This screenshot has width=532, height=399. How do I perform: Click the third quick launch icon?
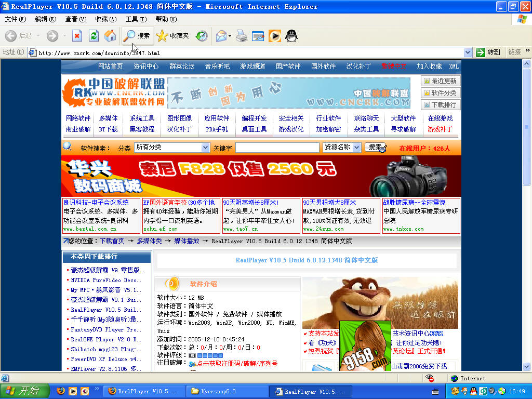(x=85, y=391)
